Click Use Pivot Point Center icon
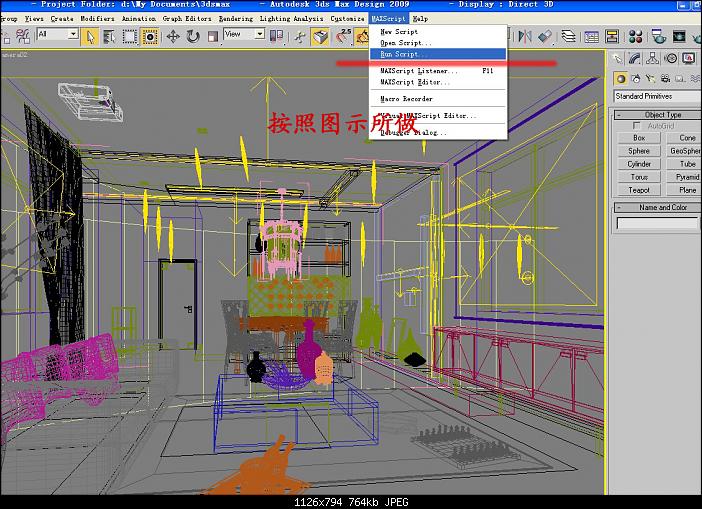This screenshot has width=702, height=509. point(276,36)
